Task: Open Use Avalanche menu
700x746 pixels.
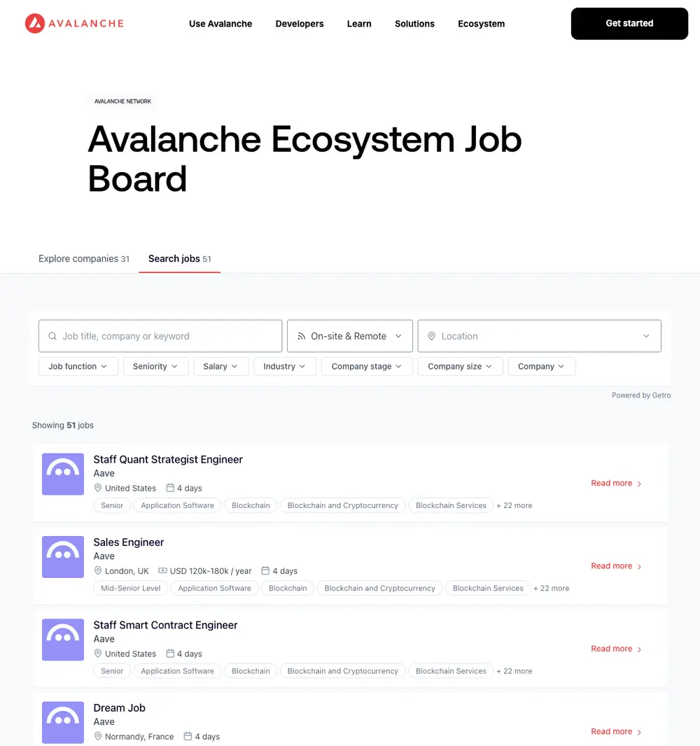Action: tap(220, 24)
